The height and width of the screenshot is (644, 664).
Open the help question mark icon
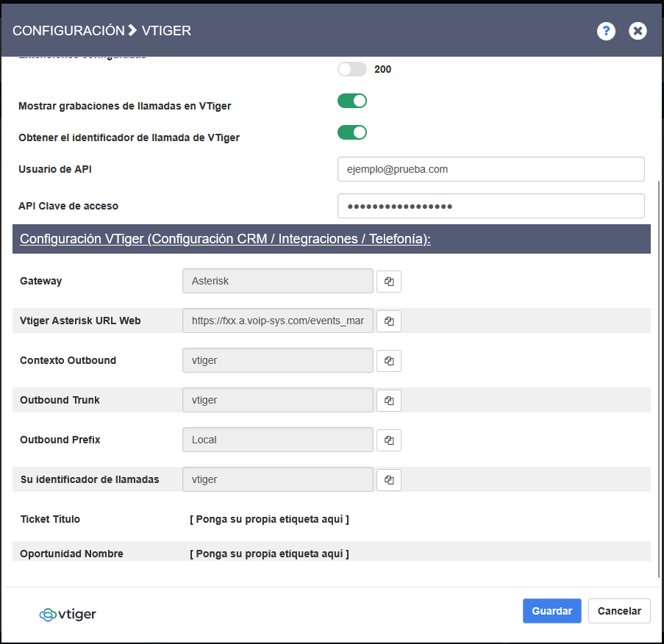(x=606, y=31)
